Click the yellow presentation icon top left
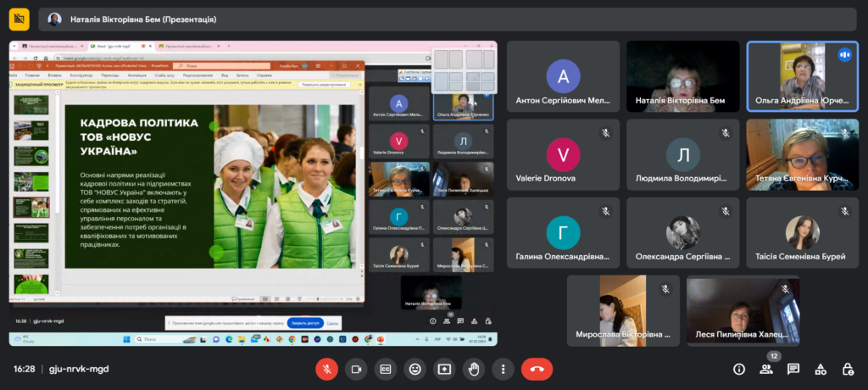 coord(19,19)
